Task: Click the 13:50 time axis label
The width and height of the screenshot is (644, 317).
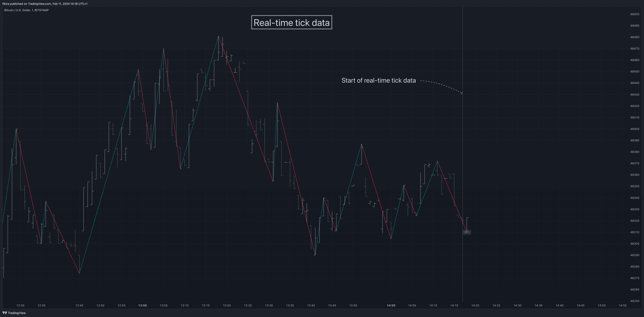Action: tap(353, 306)
